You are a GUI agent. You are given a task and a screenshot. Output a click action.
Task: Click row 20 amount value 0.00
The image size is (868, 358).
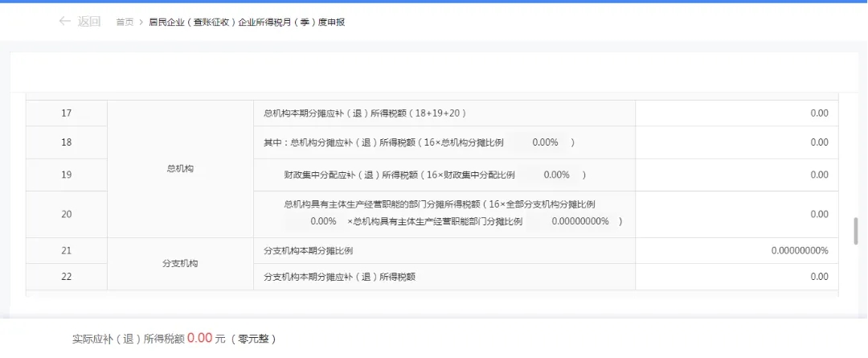[819, 215]
